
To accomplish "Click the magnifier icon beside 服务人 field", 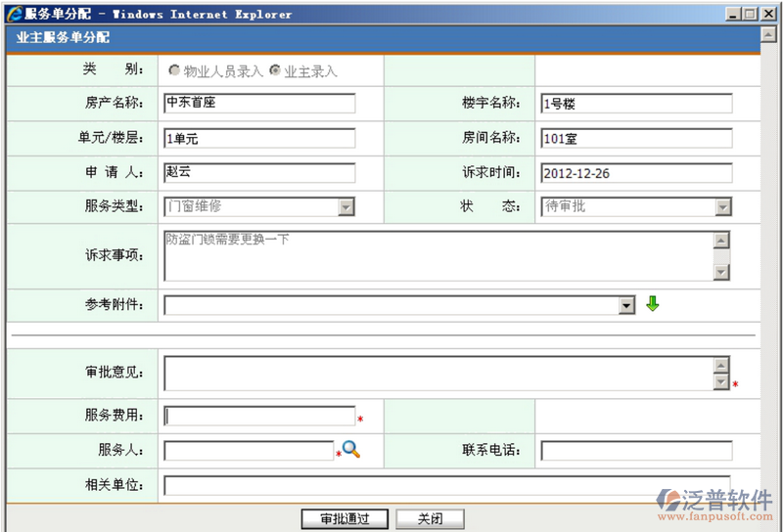I will click(351, 450).
